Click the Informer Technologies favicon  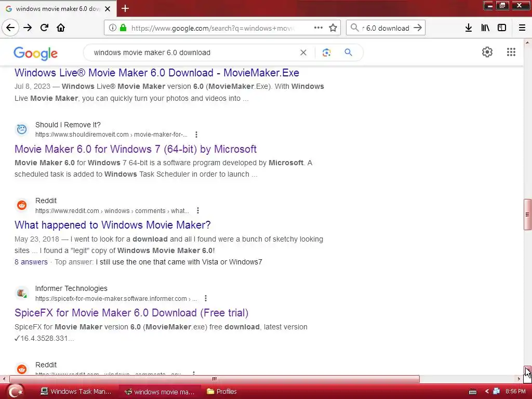[22, 293]
